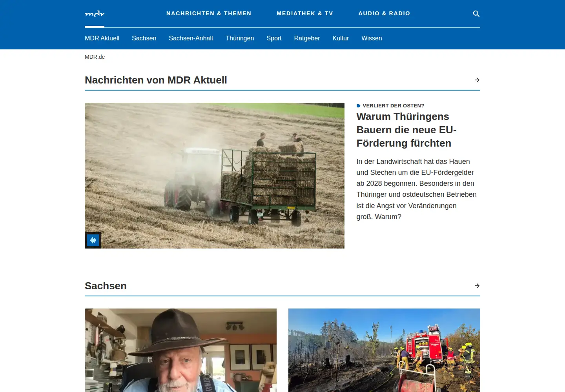Viewport: 565px width, 392px height.
Task: Open the Wissen section
Action: click(372, 38)
